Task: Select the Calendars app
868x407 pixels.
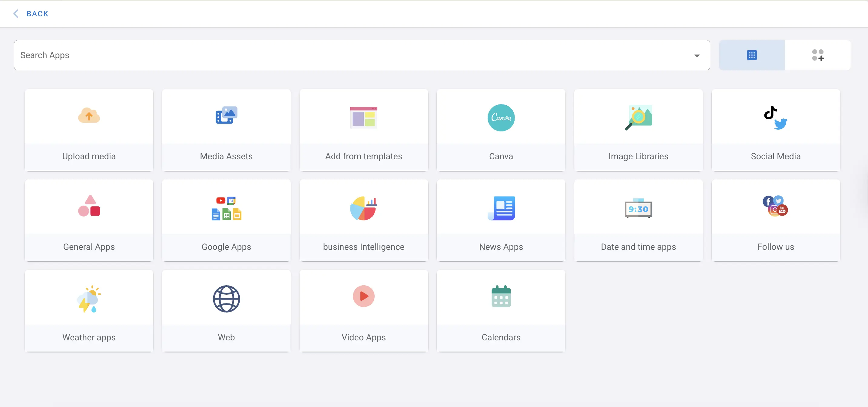Action: [x=501, y=311]
